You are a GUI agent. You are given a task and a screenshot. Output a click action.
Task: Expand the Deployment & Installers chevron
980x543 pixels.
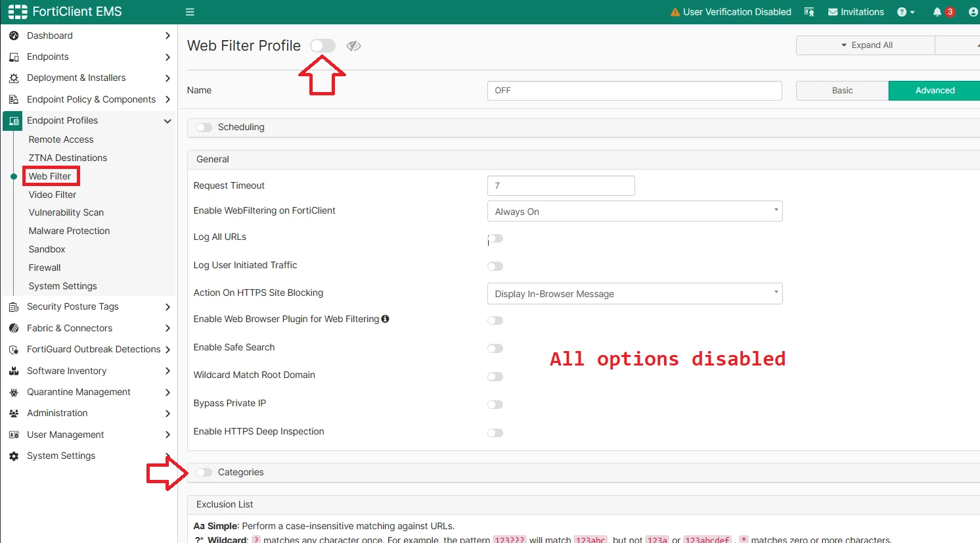tap(167, 78)
